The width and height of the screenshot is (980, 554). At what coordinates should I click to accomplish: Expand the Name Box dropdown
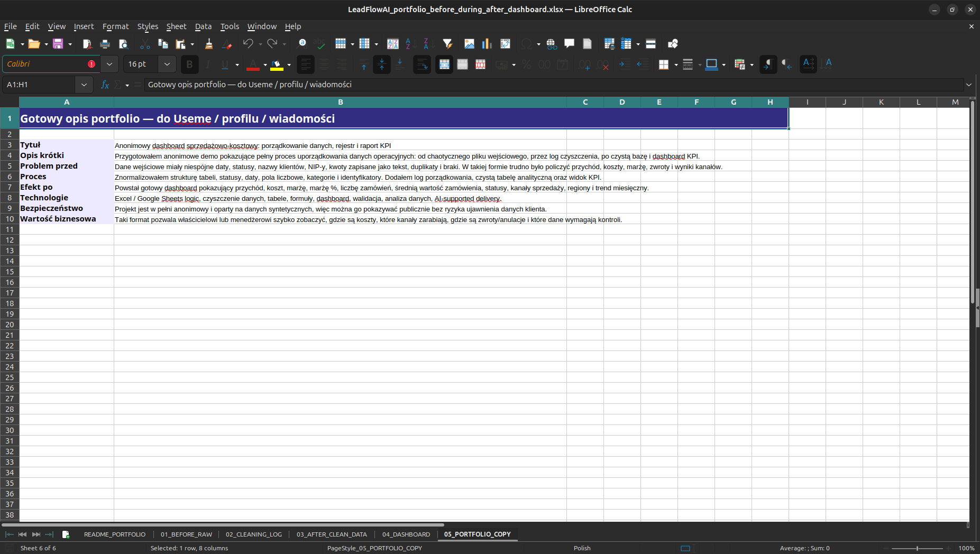[84, 85]
